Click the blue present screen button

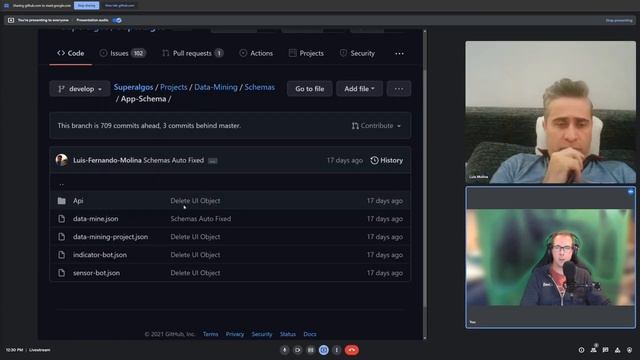tap(324, 350)
